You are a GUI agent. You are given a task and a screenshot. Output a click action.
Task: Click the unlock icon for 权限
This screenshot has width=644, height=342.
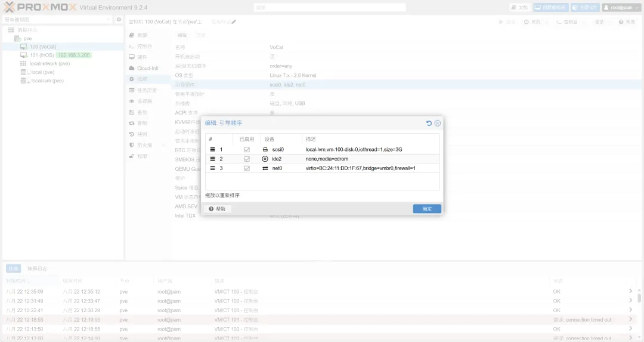[131, 156]
